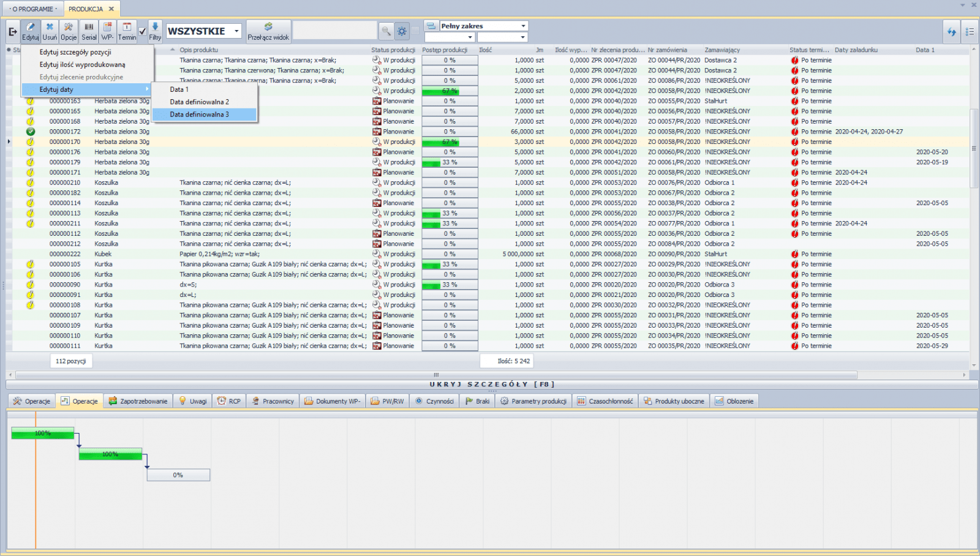Click the Usuń delete icon
The height and width of the screenshot is (556, 980).
point(50,31)
